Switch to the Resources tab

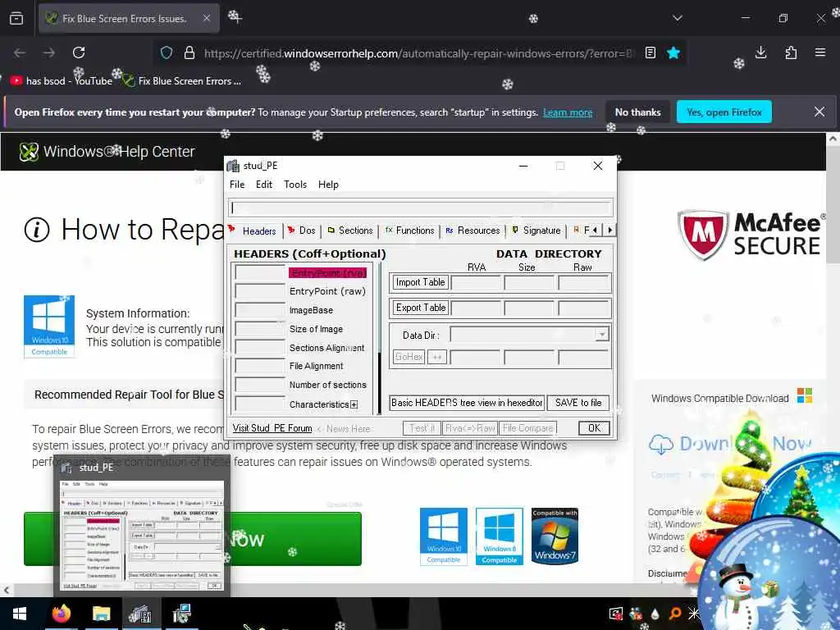point(473,231)
